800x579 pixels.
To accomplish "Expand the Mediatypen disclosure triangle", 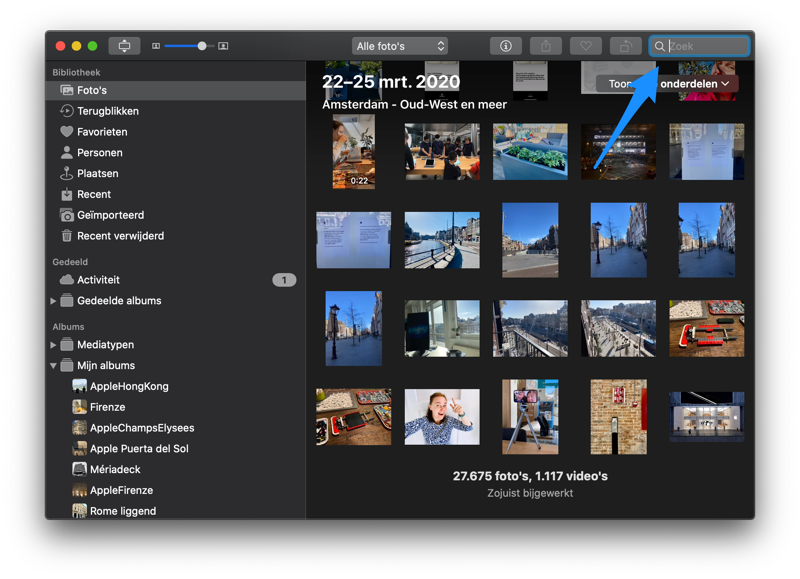I will pos(53,345).
